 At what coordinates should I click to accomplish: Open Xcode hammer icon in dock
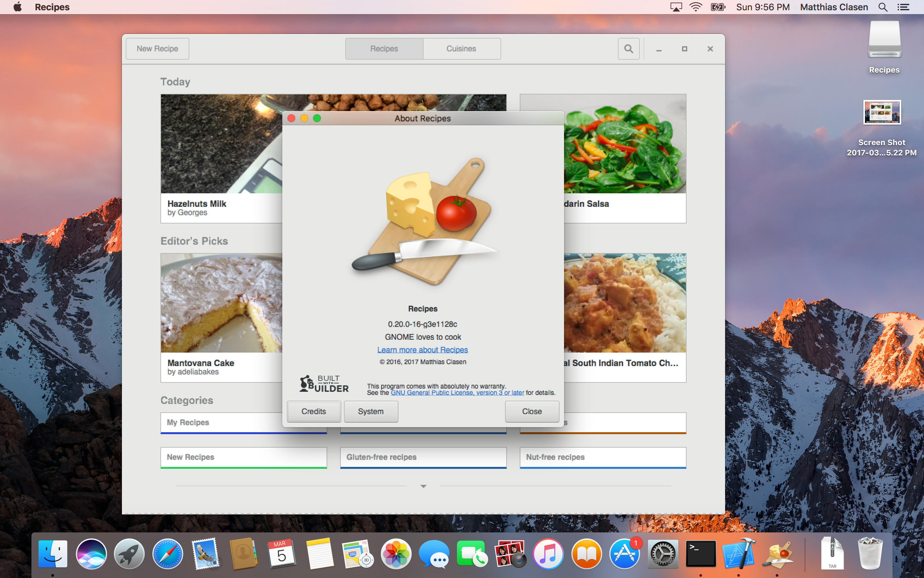click(739, 554)
